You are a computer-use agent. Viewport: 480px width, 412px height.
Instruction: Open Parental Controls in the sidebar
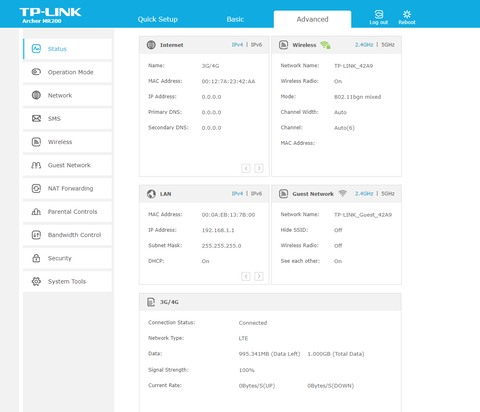point(67,212)
